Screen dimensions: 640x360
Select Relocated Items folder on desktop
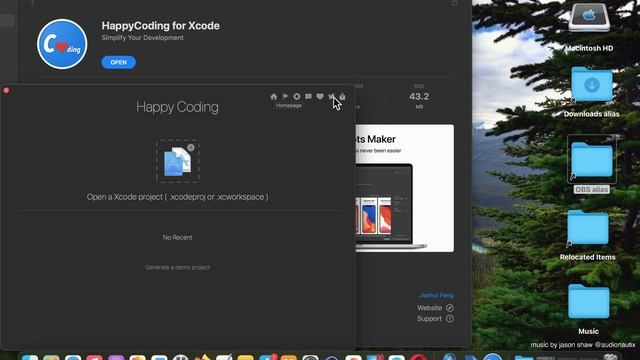(x=587, y=236)
